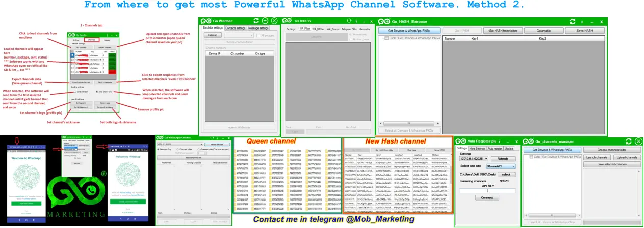Select Number_Name radio in Go Tools V2
The image size is (644, 228).
click(x=350, y=39)
